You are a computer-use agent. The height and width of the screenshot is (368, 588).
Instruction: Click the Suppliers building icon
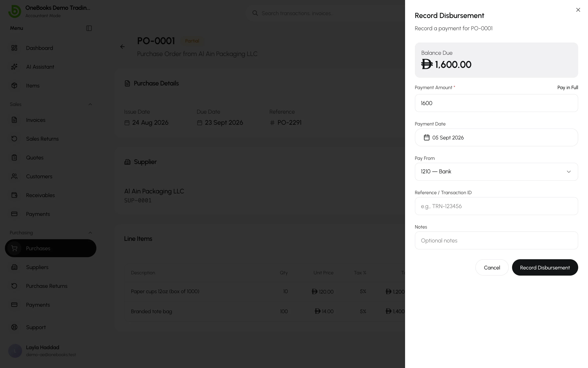pyautogui.click(x=14, y=267)
